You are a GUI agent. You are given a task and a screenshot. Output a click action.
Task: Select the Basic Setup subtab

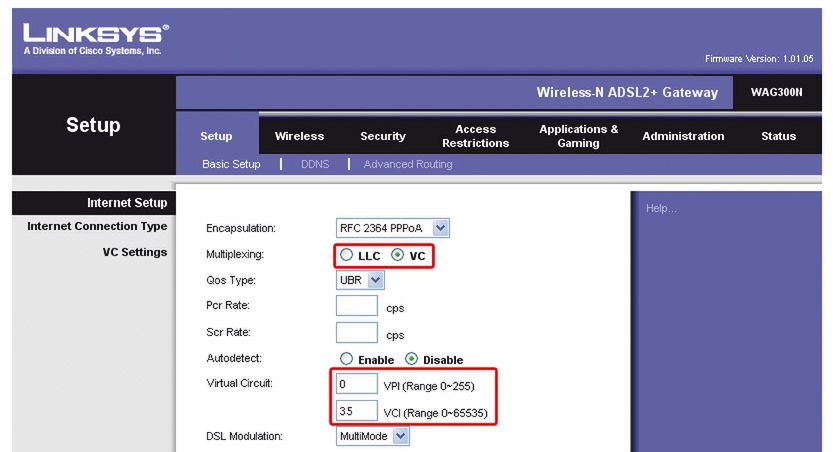pos(231,164)
